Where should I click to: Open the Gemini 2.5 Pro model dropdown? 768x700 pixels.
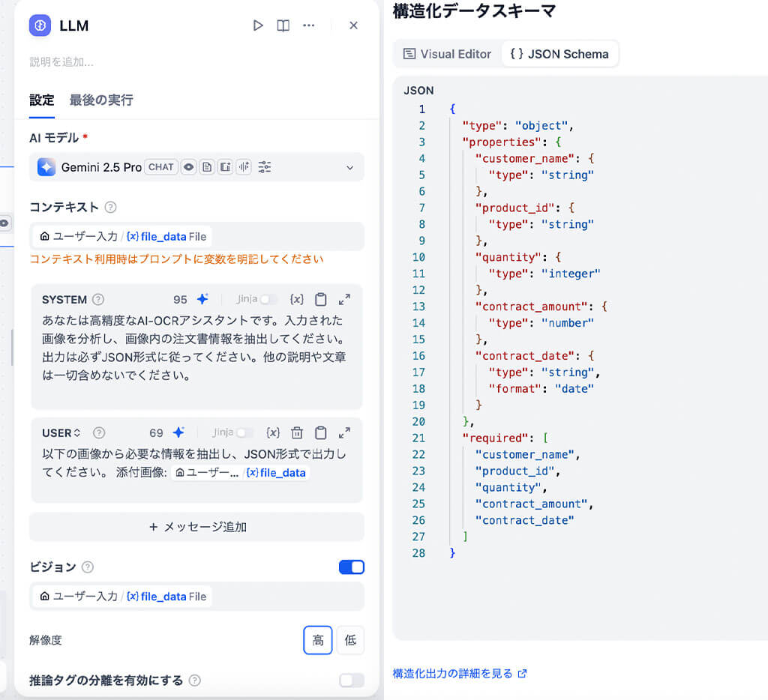[349, 167]
